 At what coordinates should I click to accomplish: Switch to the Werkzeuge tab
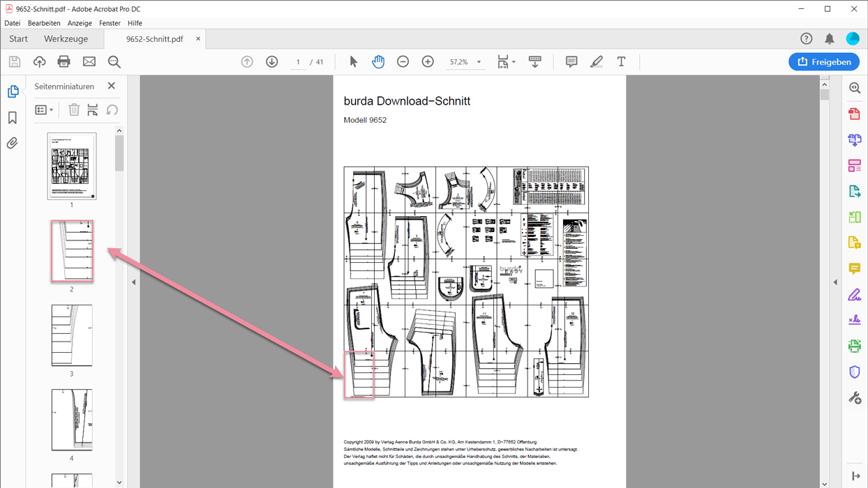tap(66, 39)
